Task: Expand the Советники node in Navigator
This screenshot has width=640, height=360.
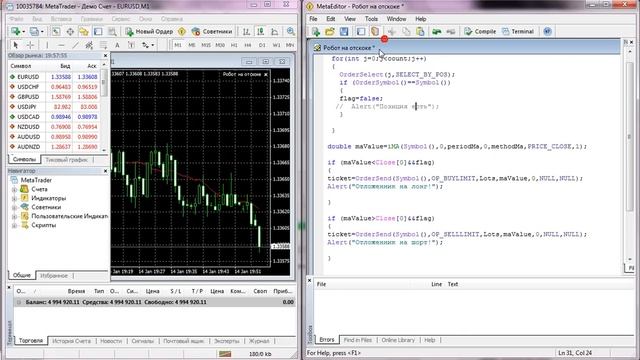Action: (x=14, y=207)
